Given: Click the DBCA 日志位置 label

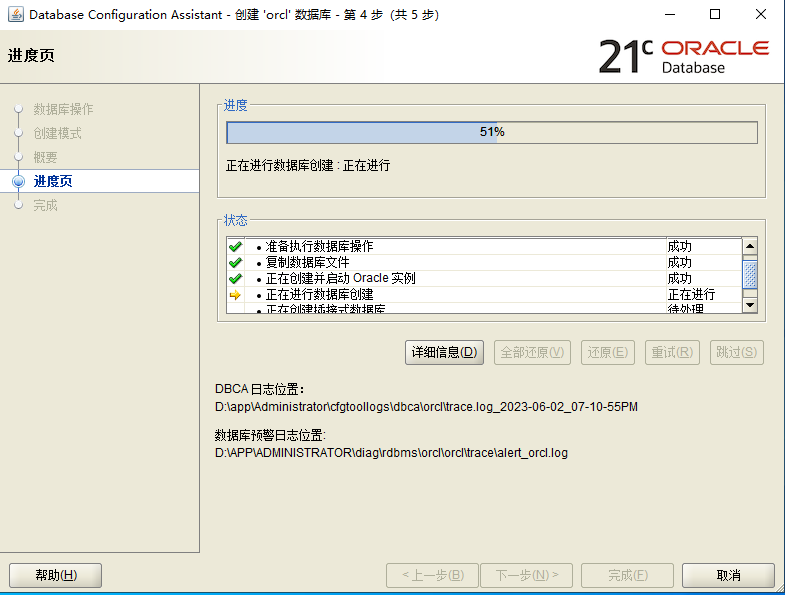Looking at the screenshot, I should coord(259,389).
